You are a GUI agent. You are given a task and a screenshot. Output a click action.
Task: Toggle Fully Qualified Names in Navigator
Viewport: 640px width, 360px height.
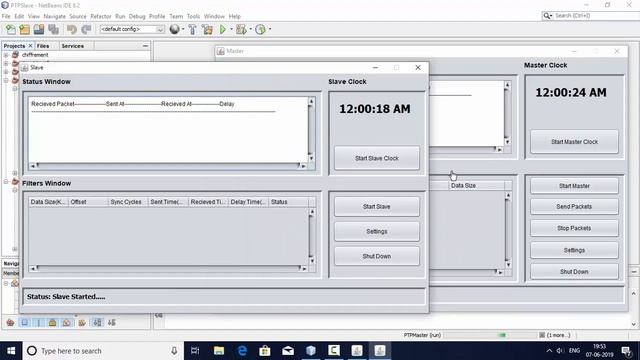(x=82, y=322)
